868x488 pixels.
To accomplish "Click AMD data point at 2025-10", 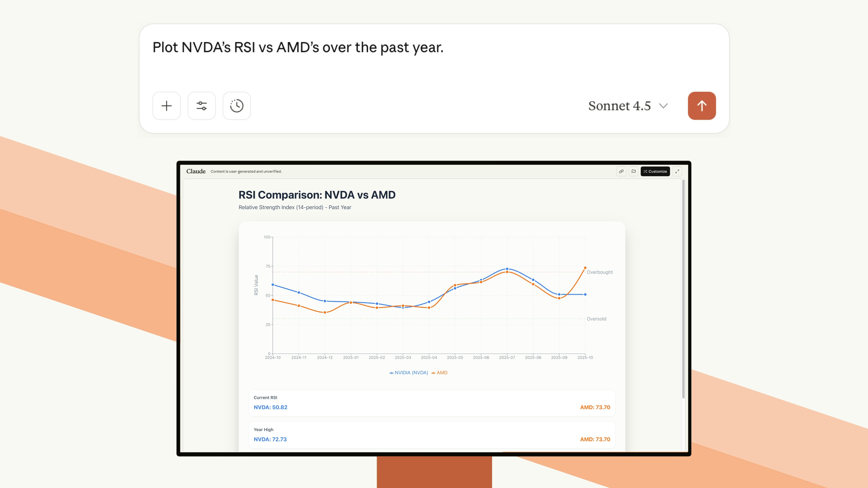I will coord(585,268).
